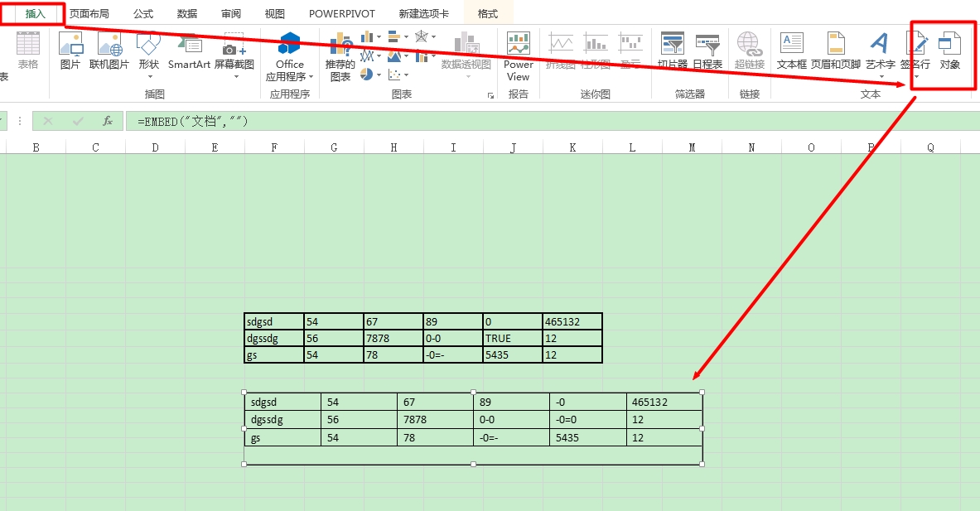Expand the 屏幕截图 dropdown arrow
Screen dimensions: 980x511
pos(236,77)
